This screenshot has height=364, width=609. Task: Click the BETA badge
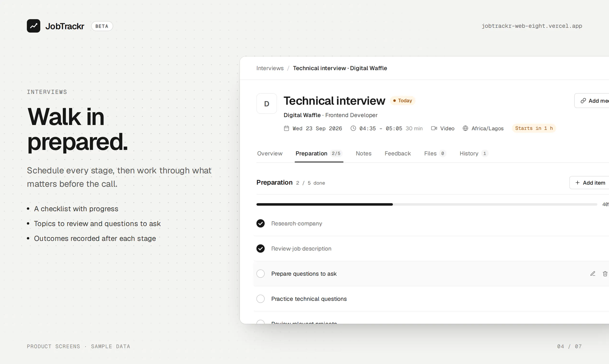click(102, 26)
